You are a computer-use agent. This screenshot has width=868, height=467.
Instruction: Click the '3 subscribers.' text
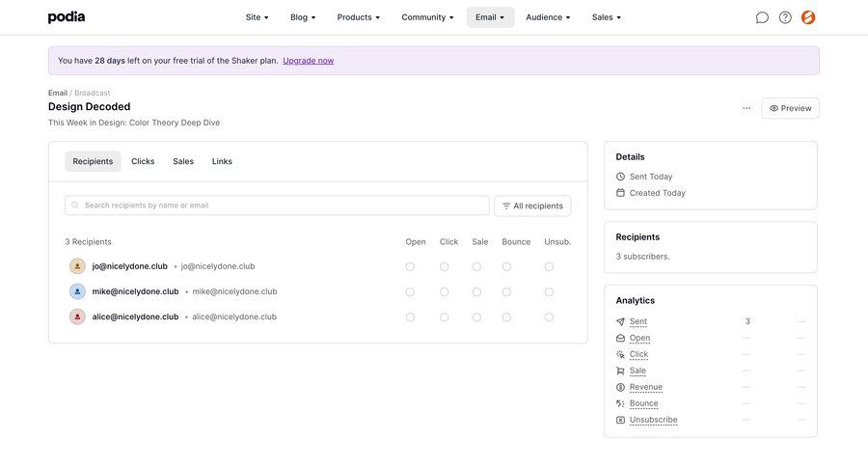pyautogui.click(x=642, y=257)
